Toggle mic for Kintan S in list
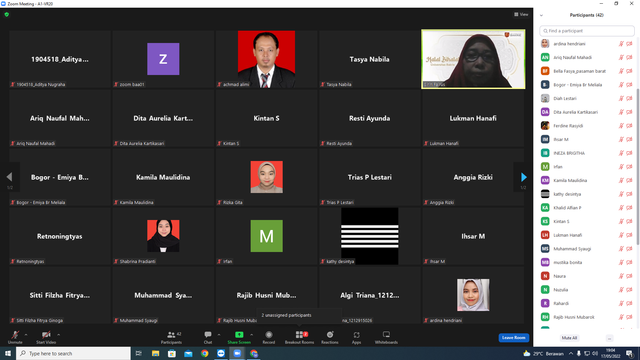The image size is (640, 360). point(621,222)
